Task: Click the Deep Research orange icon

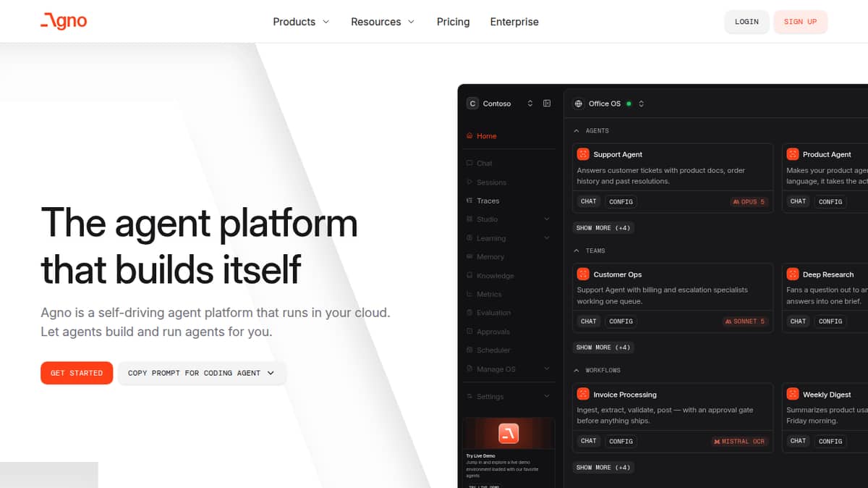Action: 793,274
